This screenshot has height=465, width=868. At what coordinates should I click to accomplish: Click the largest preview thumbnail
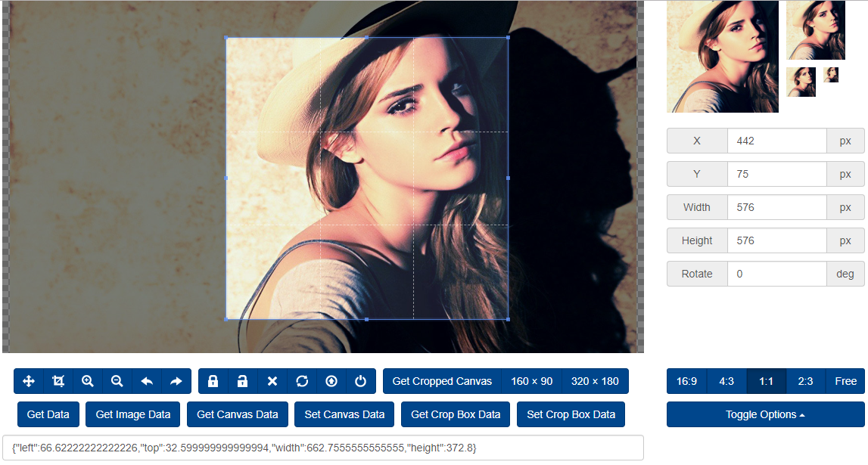pyautogui.click(x=723, y=57)
